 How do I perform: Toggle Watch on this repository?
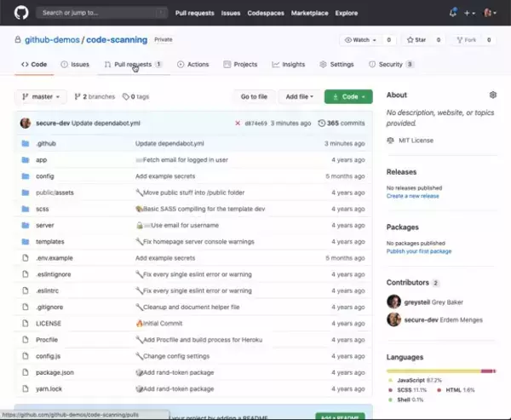[x=356, y=40]
